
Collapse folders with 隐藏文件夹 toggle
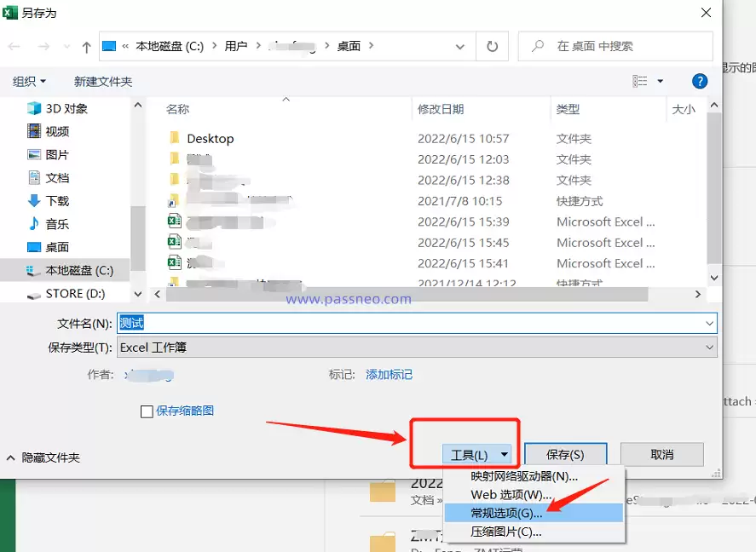pyautogui.click(x=43, y=457)
